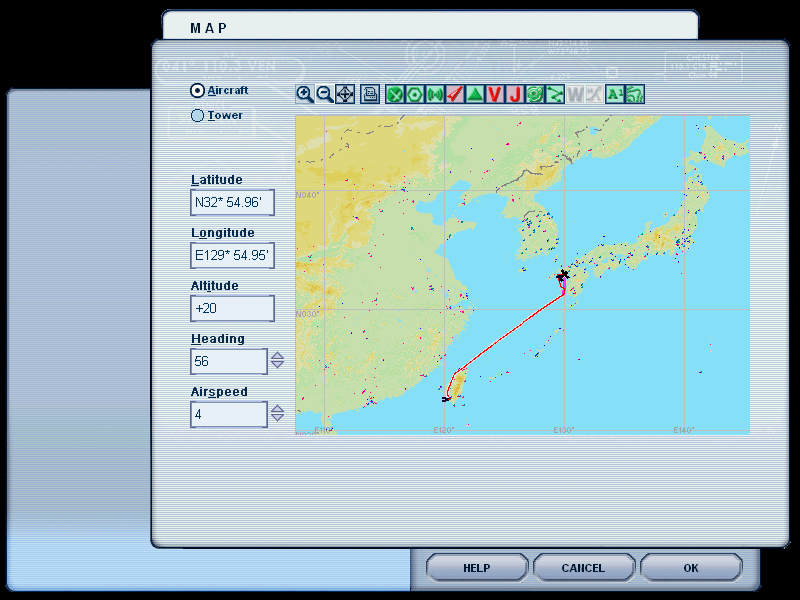Toggle airspace boundaries icon
Image resolution: width=800 pixels, height=600 pixels.
pyautogui.click(x=535, y=94)
